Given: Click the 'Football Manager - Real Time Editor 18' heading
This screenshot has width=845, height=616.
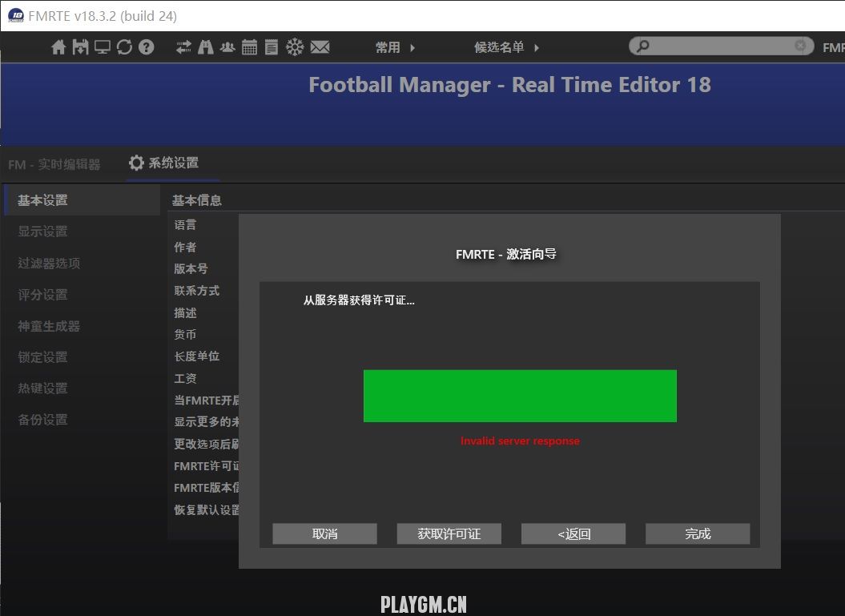Looking at the screenshot, I should pos(509,85).
